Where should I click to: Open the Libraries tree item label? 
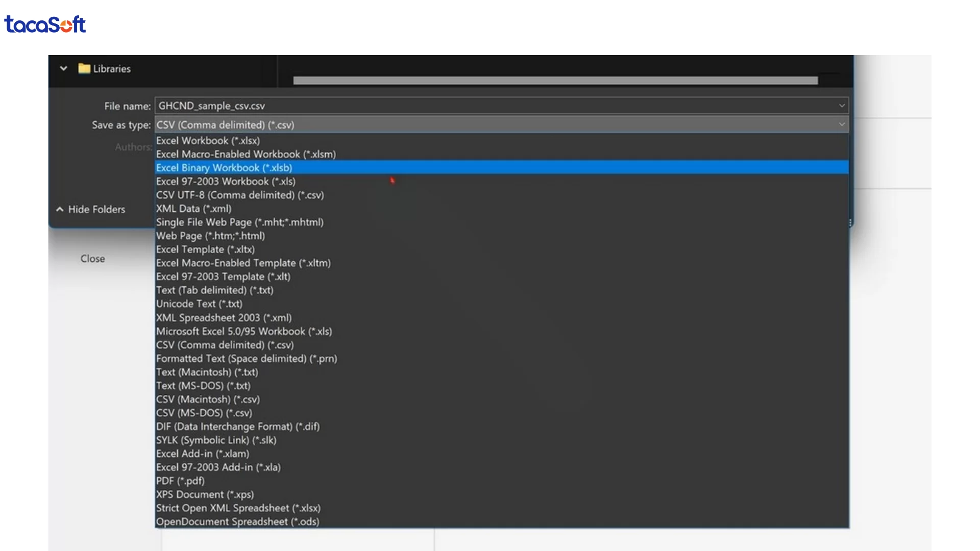pyautogui.click(x=112, y=69)
